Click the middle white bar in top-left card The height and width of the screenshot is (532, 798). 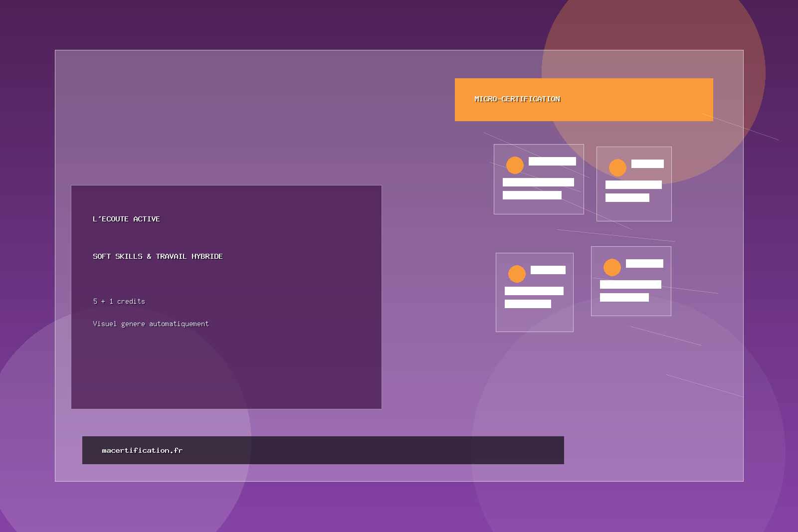point(538,182)
